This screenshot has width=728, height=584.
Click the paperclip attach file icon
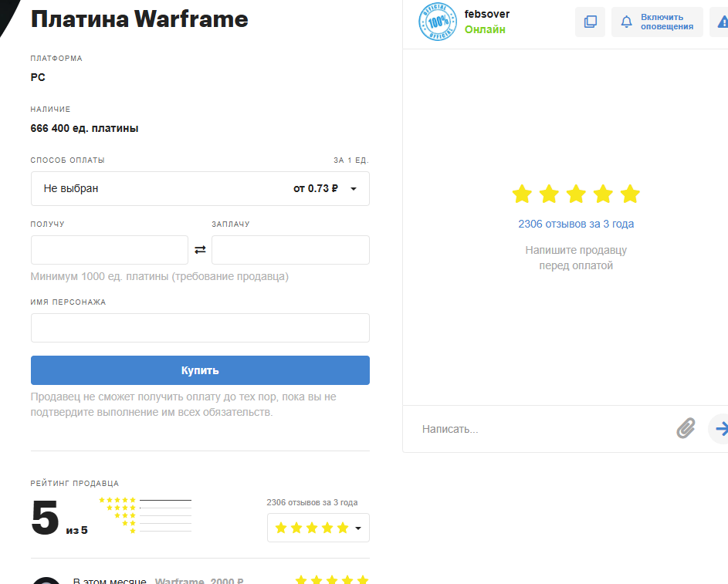tap(686, 428)
